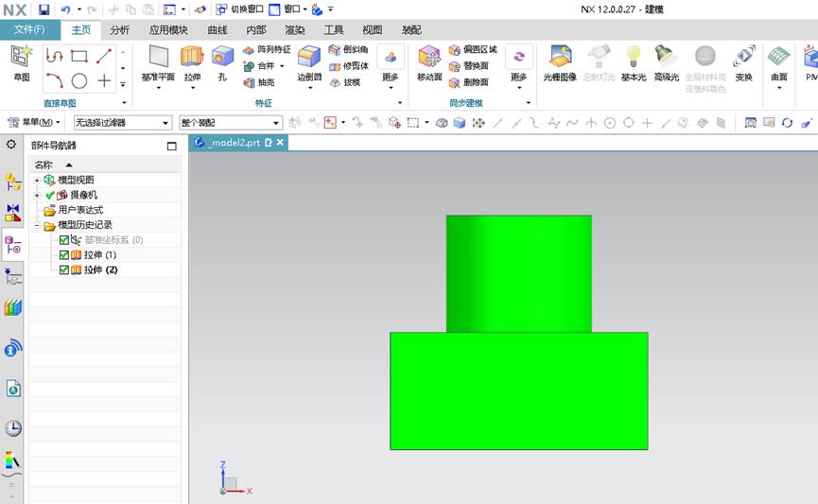The image size is (818, 504).
Task: Click Replace Face (替换面)
Action: [468, 66]
